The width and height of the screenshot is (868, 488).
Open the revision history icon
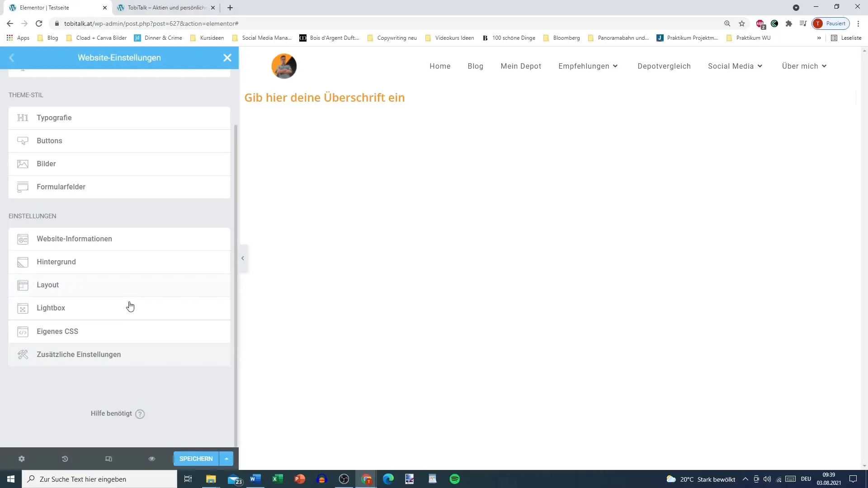tap(65, 459)
